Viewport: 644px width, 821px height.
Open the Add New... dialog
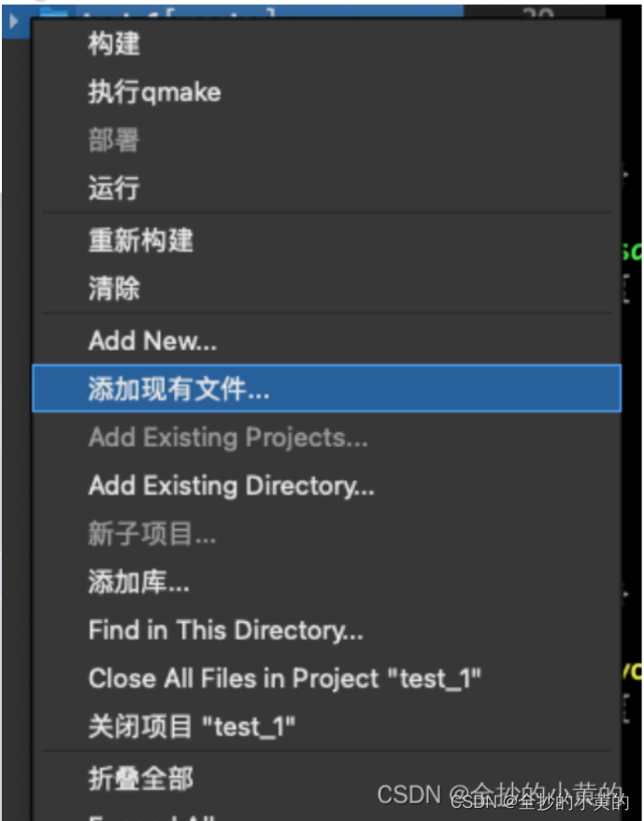point(152,340)
